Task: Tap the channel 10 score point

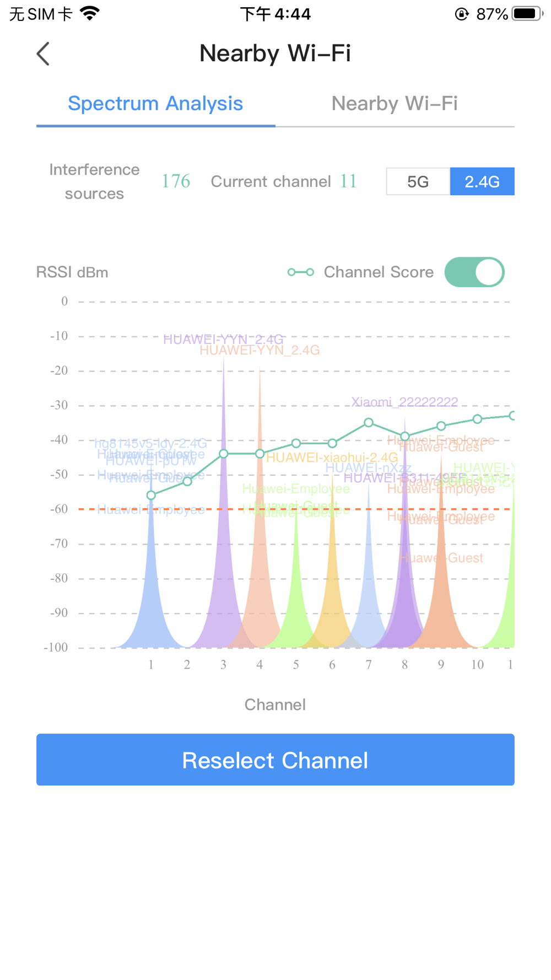Action: pos(477,419)
